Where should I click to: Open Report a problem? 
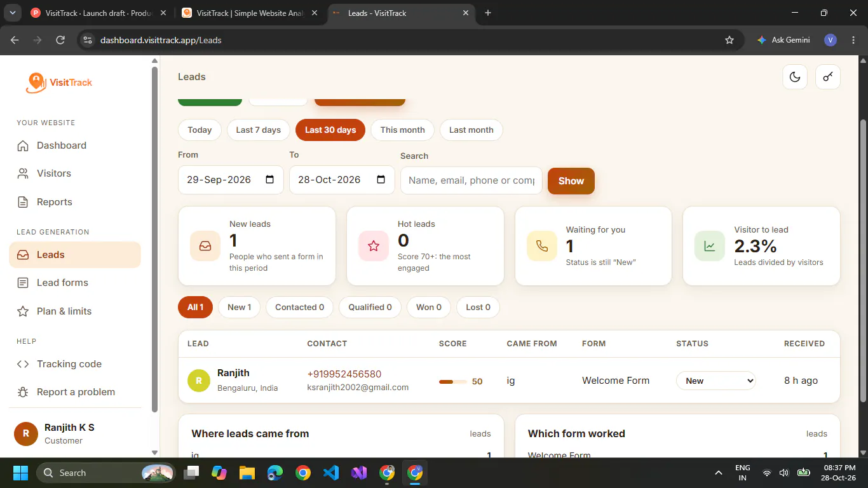coord(75,392)
